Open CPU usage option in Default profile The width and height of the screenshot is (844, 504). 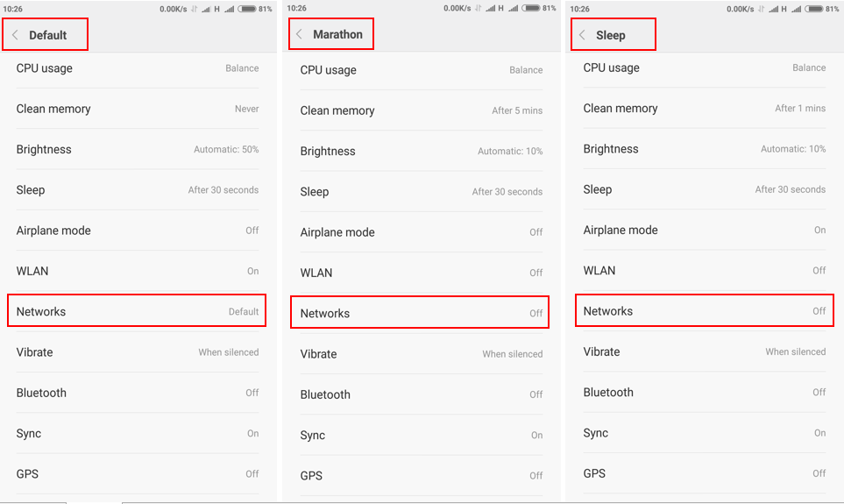pyautogui.click(x=138, y=68)
